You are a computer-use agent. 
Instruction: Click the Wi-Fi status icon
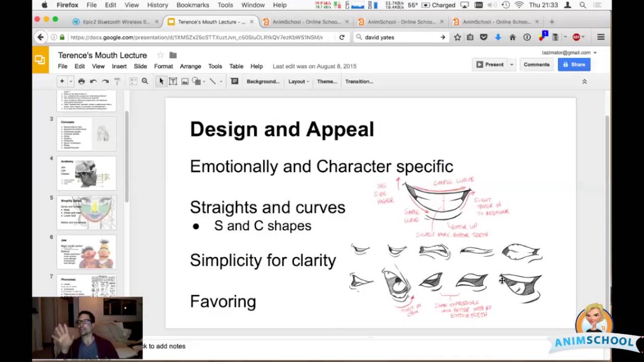519,5
